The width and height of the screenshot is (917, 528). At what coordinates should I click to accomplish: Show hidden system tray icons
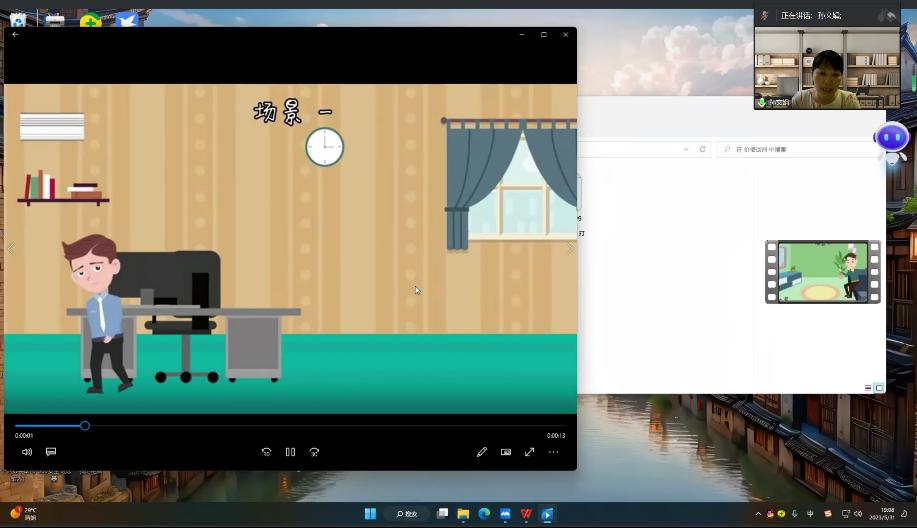pos(758,514)
